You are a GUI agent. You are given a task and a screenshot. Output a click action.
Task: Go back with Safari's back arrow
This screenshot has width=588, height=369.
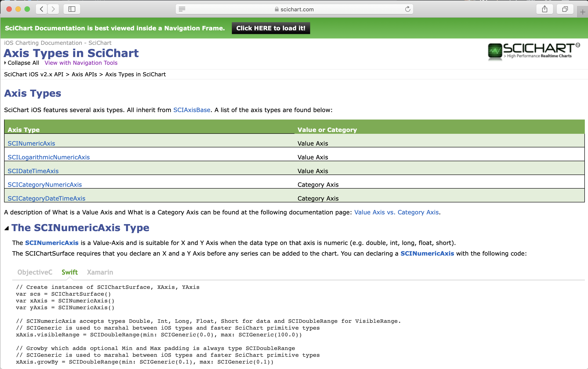42,9
